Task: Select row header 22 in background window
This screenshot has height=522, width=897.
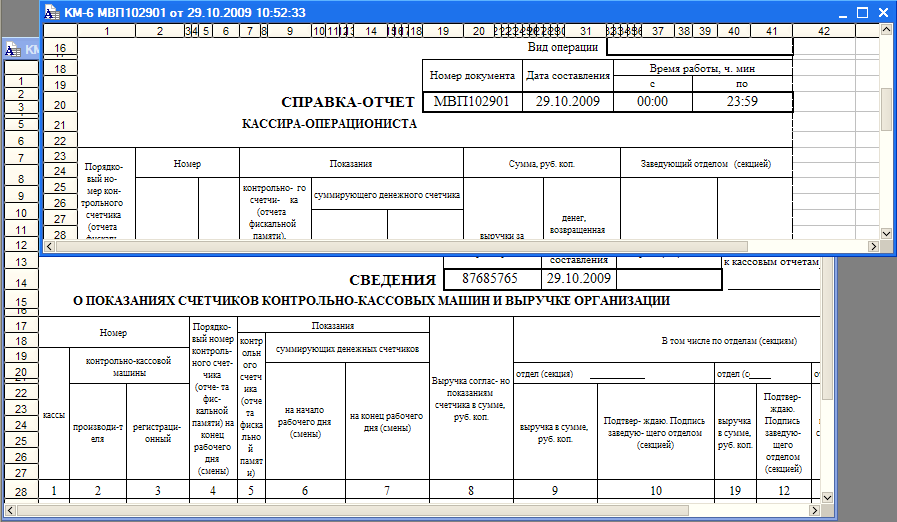Action: click(21, 393)
